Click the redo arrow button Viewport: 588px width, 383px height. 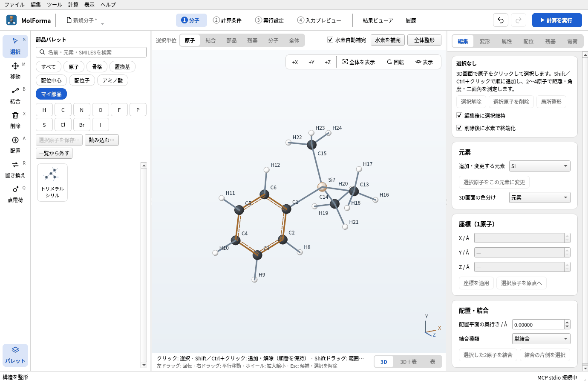click(x=519, y=20)
